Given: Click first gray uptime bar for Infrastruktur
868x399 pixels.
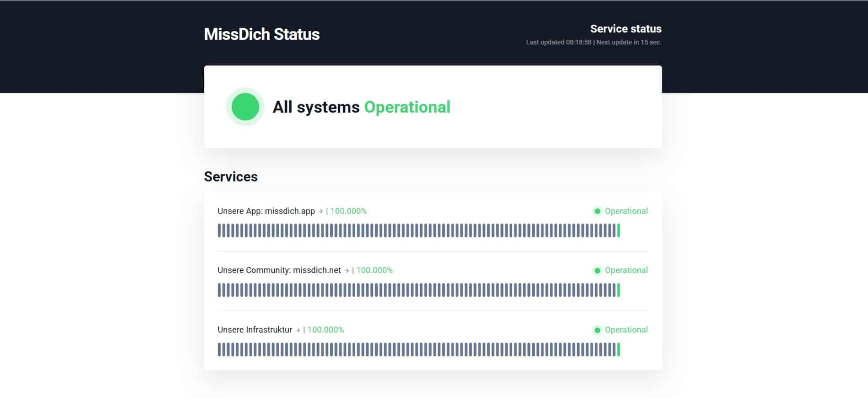Looking at the screenshot, I should point(219,350).
